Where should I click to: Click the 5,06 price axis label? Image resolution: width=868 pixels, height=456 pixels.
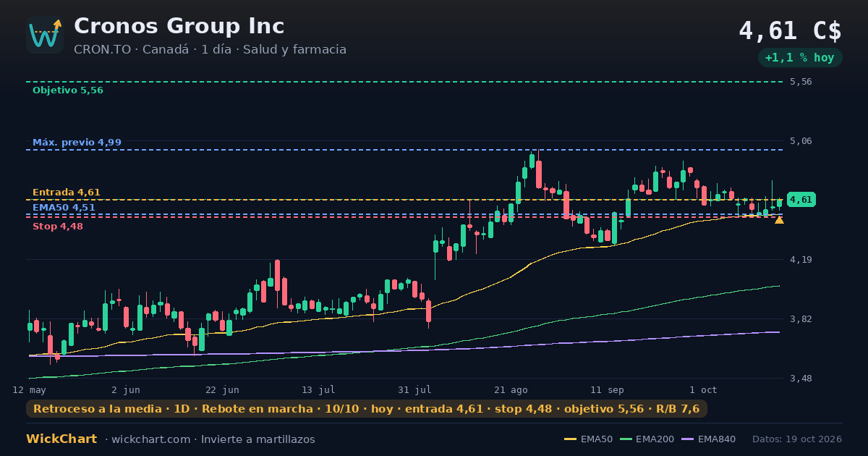tap(801, 141)
